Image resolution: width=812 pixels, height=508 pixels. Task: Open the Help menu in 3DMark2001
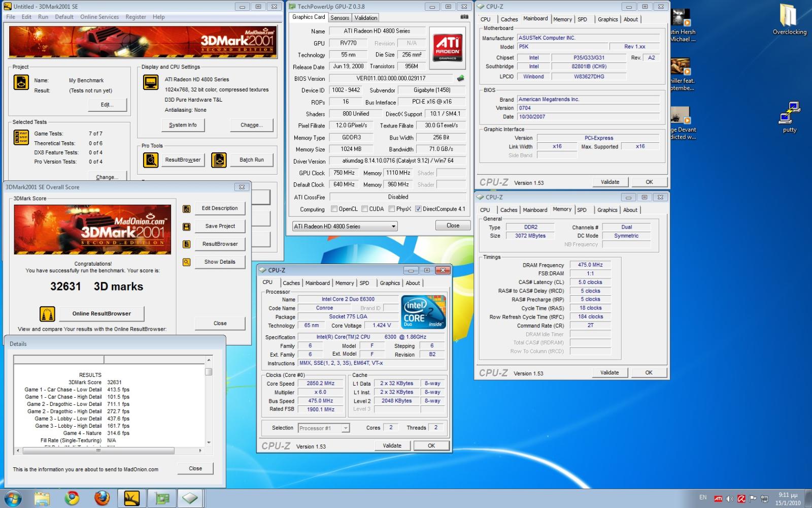159,17
